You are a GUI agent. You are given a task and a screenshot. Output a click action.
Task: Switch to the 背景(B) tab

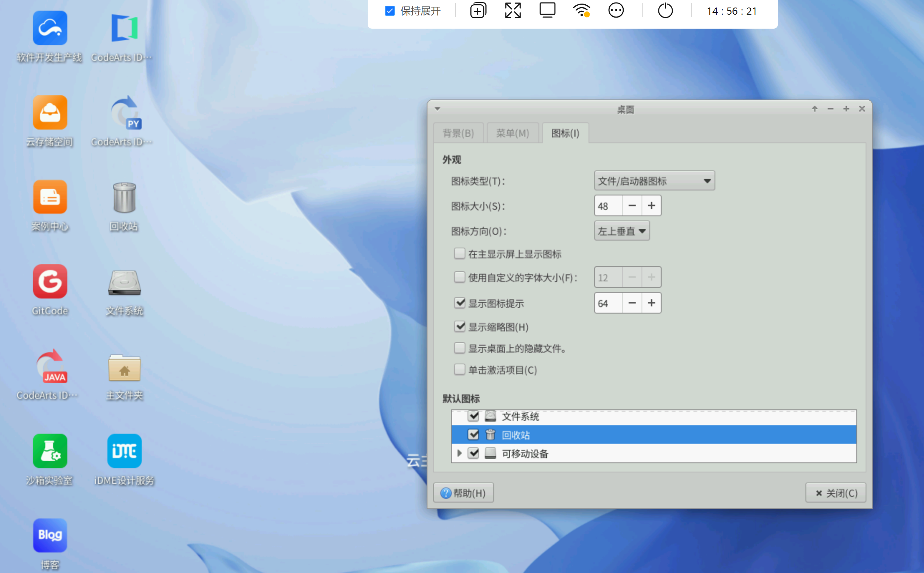[458, 133]
